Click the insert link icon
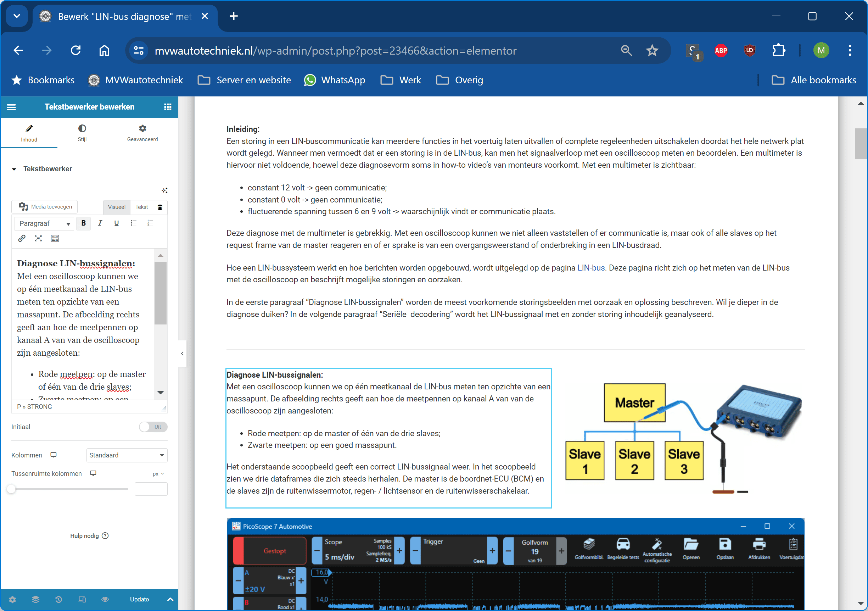 (22, 238)
